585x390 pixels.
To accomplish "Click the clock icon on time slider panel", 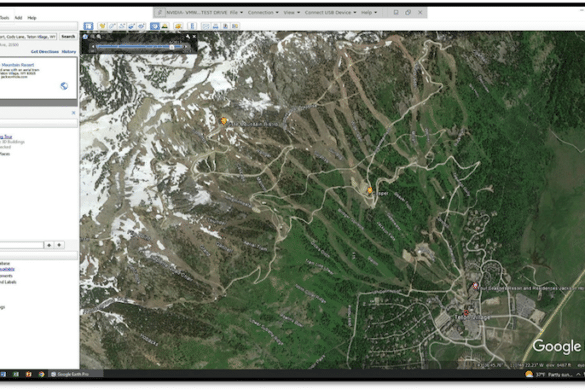I will (85, 37).
